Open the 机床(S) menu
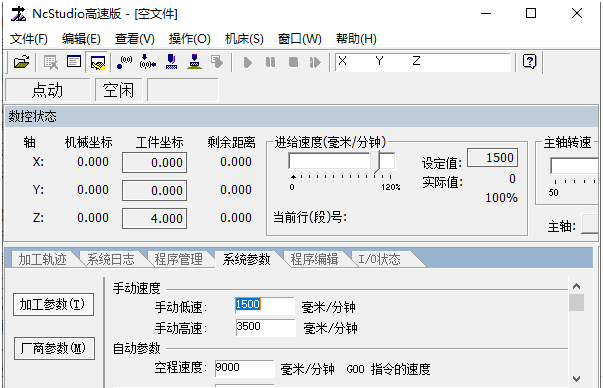This screenshot has height=388, width=603. 244,39
